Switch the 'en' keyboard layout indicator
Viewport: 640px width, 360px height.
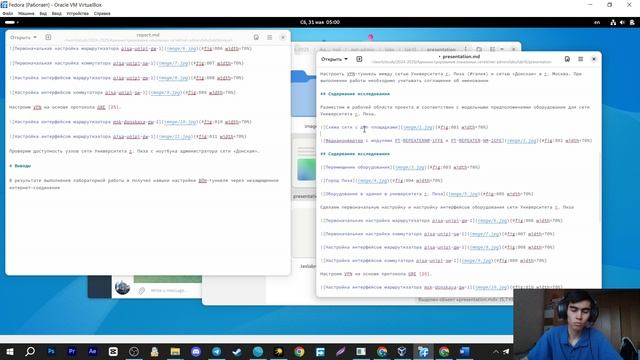pos(597,22)
